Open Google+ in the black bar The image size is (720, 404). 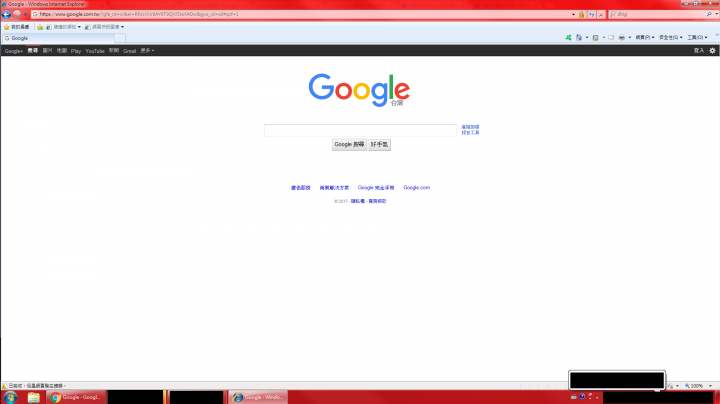click(13, 51)
